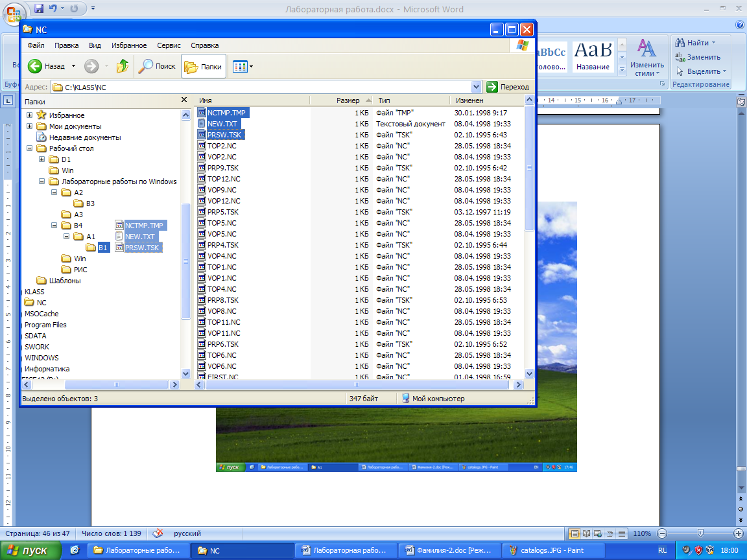The height and width of the screenshot is (560, 747).
Task: Click the PRSW.TSK file icon
Action: coord(202,135)
